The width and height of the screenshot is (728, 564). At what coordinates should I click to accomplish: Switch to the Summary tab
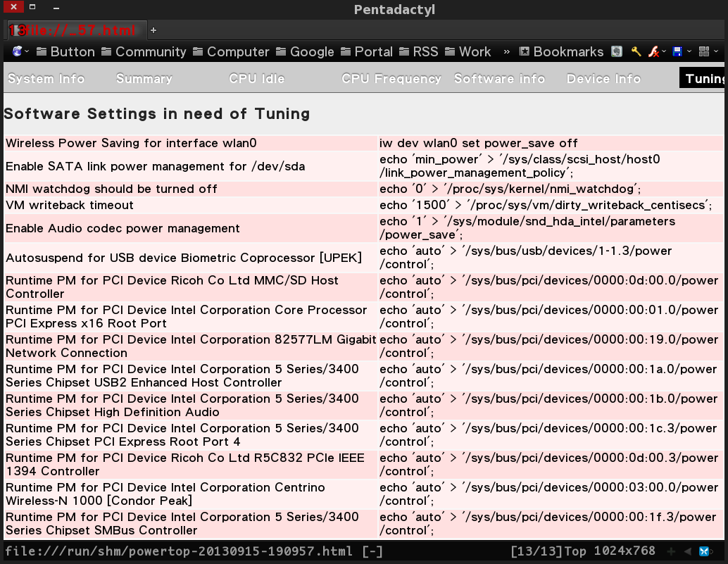tap(144, 79)
